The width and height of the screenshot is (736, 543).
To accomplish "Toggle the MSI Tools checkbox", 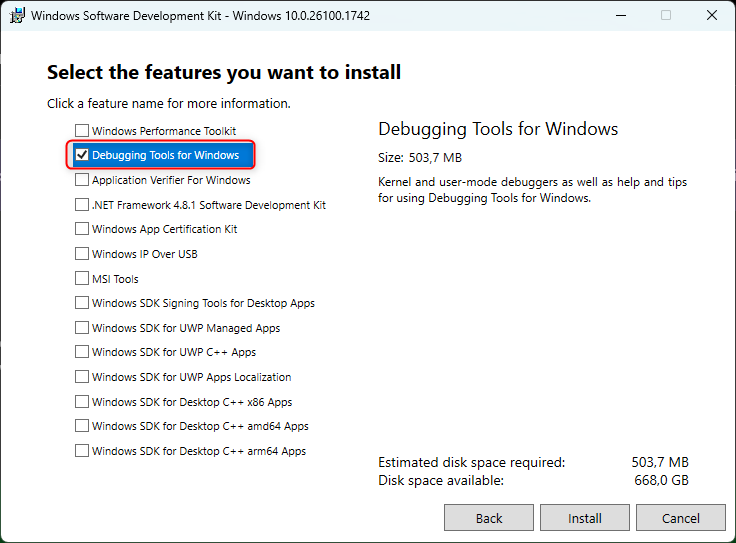I will (82, 278).
